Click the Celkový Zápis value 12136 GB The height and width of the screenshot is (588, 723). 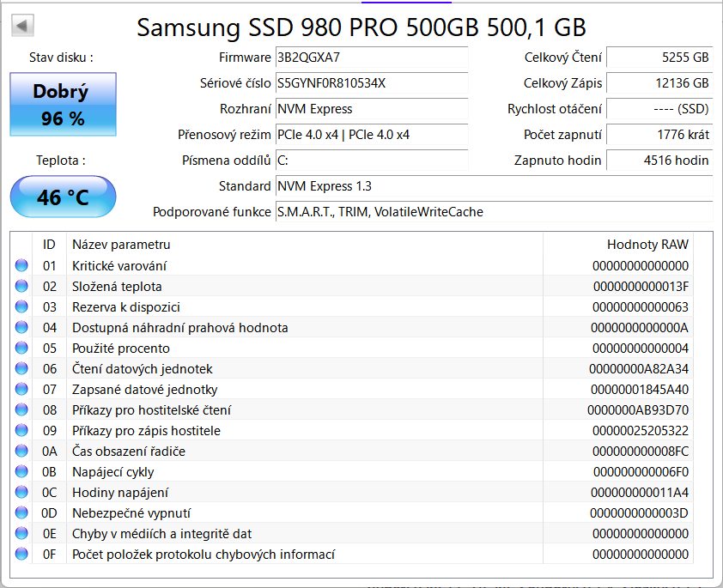pos(659,83)
